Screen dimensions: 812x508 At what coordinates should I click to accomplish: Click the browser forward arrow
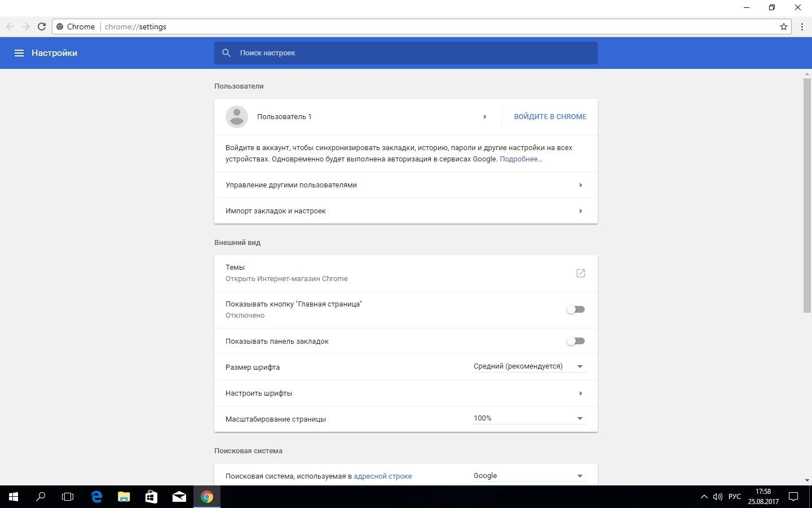pos(26,27)
